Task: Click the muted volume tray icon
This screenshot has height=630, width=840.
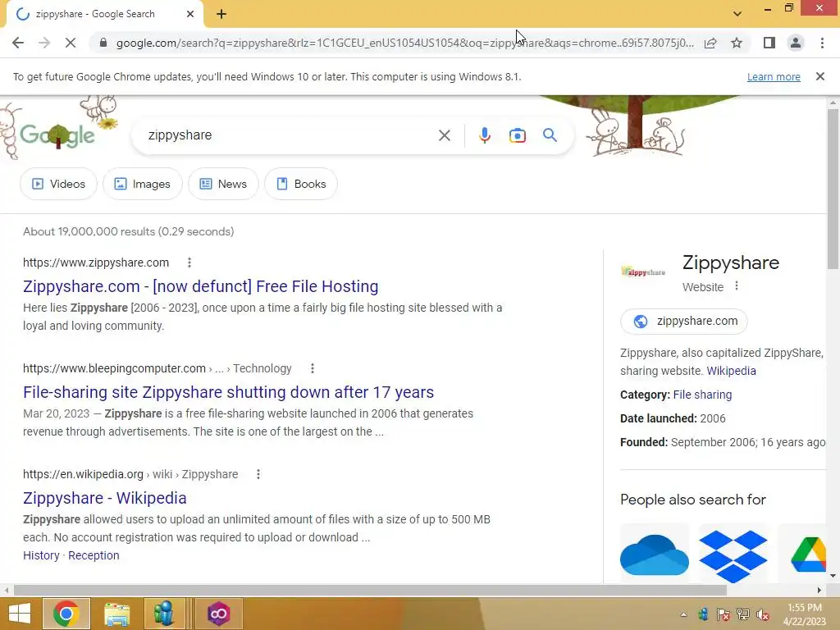Action: pyautogui.click(x=763, y=614)
